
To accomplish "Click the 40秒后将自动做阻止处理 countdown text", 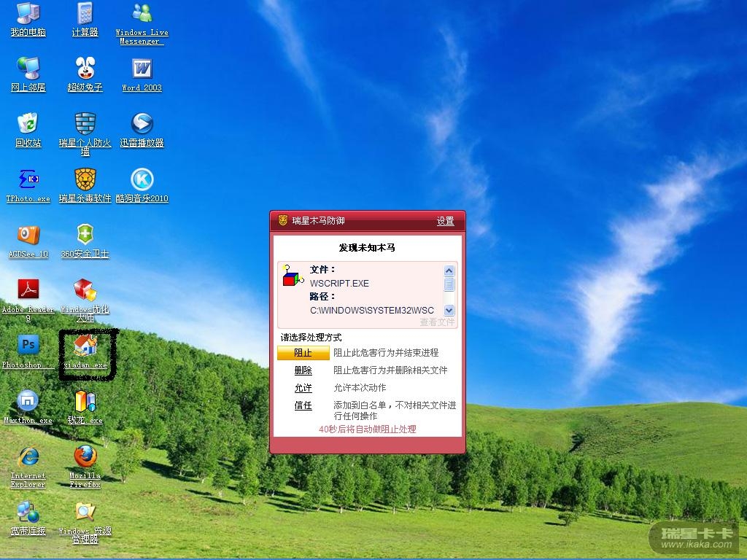I will pyautogui.click(x=368, y=429).
